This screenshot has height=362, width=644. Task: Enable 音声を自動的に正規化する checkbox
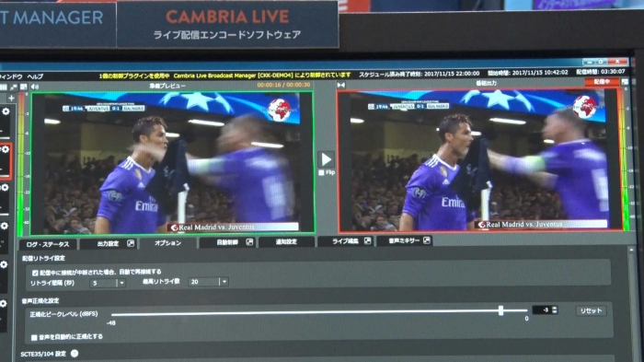point(34,338)
